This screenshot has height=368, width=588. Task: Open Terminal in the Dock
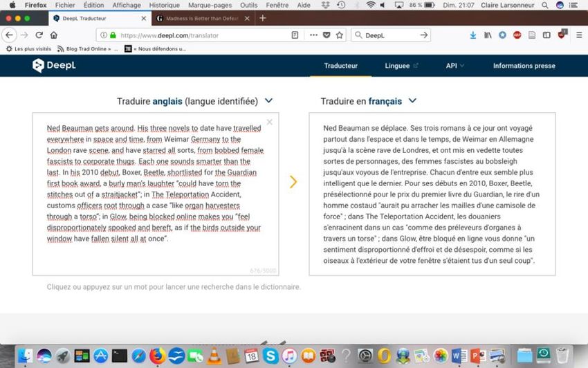pos(119,356)
